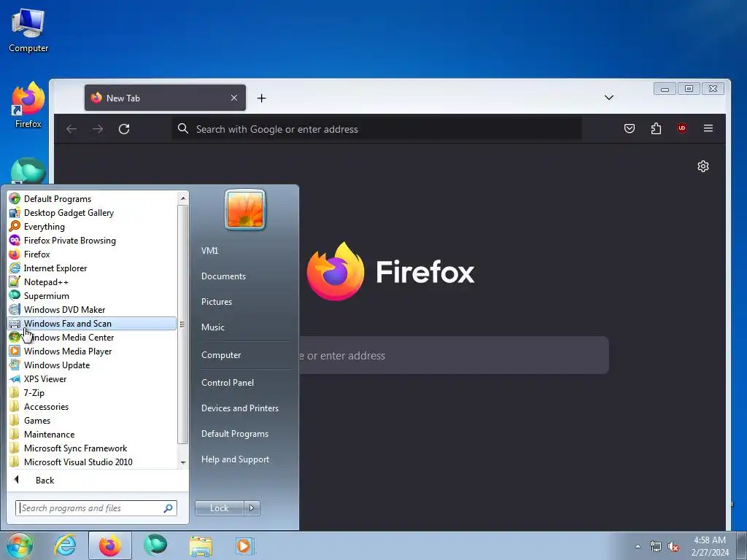Screen dimensions: 747x560
Task: Open Windows Media Player from taskbar
Action: 245,545
